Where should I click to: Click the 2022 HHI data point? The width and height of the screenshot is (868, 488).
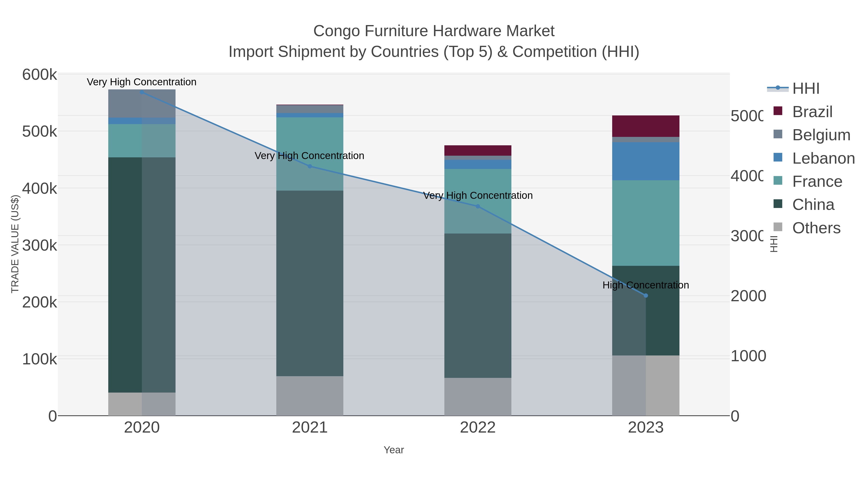click(478, 207)
